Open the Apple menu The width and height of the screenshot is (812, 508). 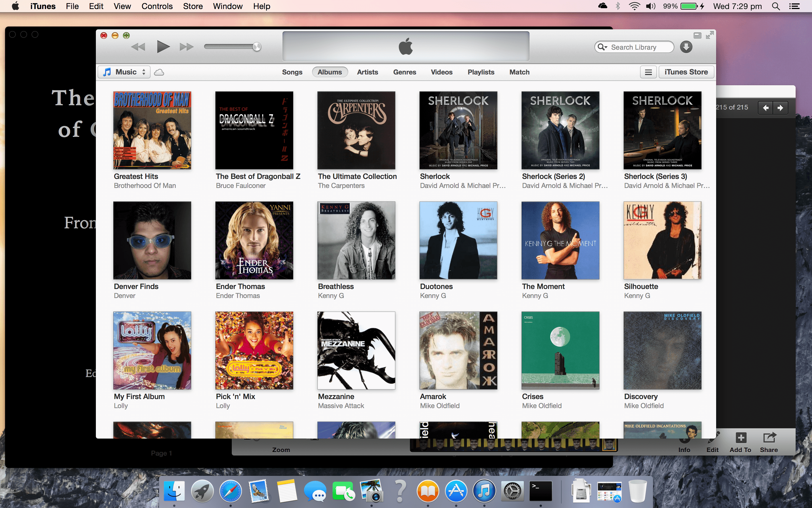[16, 6]
